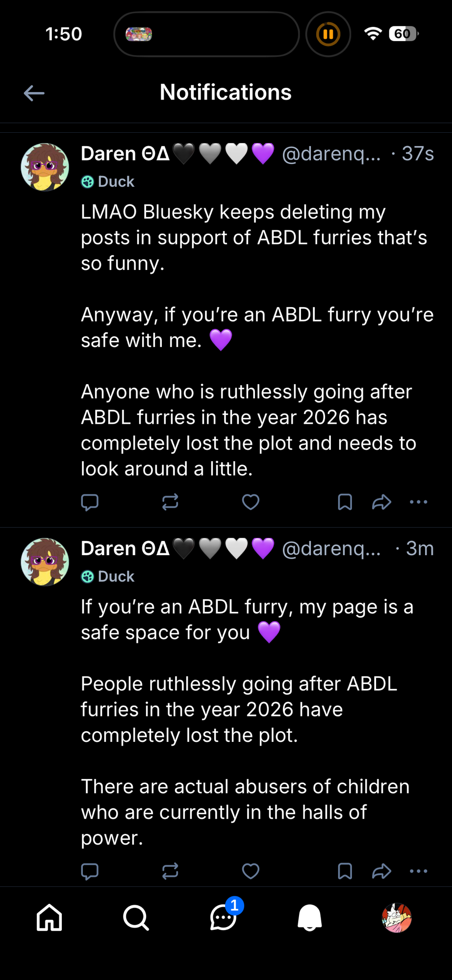Reply to the 3m-old post
This screenshot has height=980, width=452.
(x=90, y=871)
